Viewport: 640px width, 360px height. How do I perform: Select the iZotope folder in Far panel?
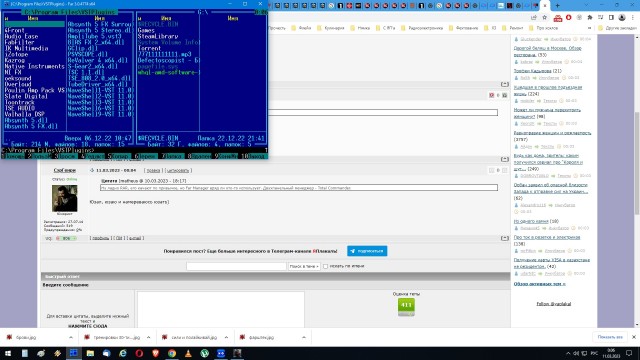pos(16,54)
